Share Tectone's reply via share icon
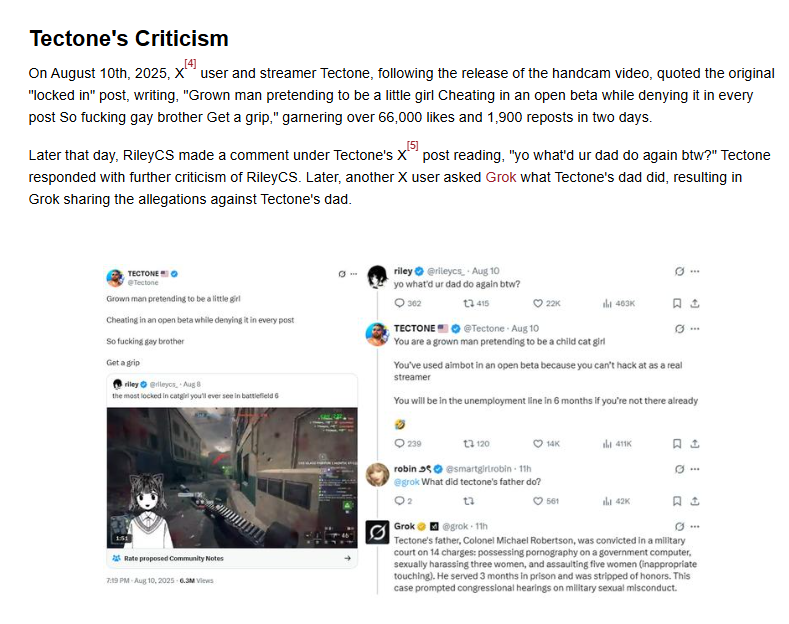789x624 pixels. coord(695,443)
